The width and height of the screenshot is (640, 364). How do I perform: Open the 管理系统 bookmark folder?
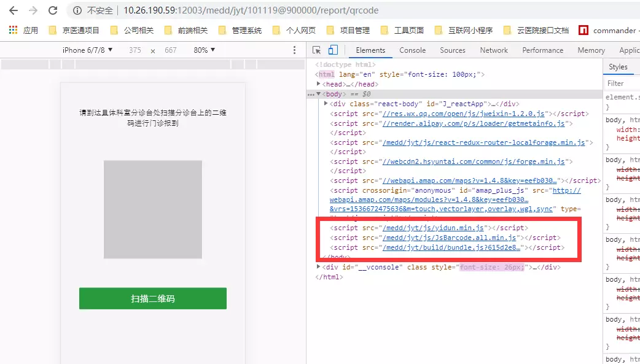[x=240, y=30]
